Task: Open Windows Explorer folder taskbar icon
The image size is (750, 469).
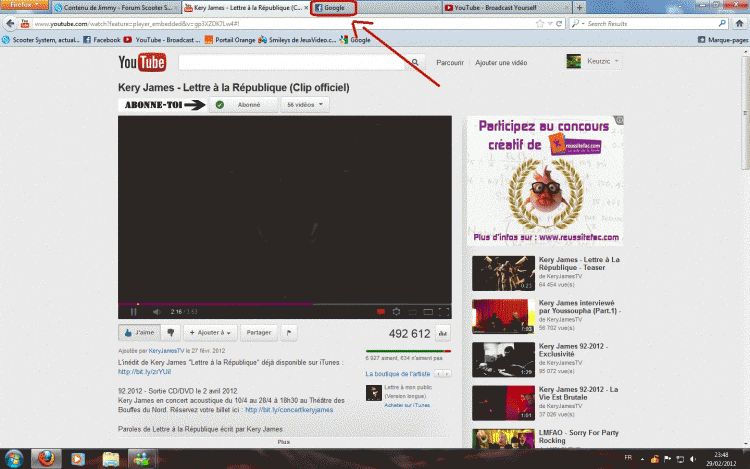Action: coord(110,459)
